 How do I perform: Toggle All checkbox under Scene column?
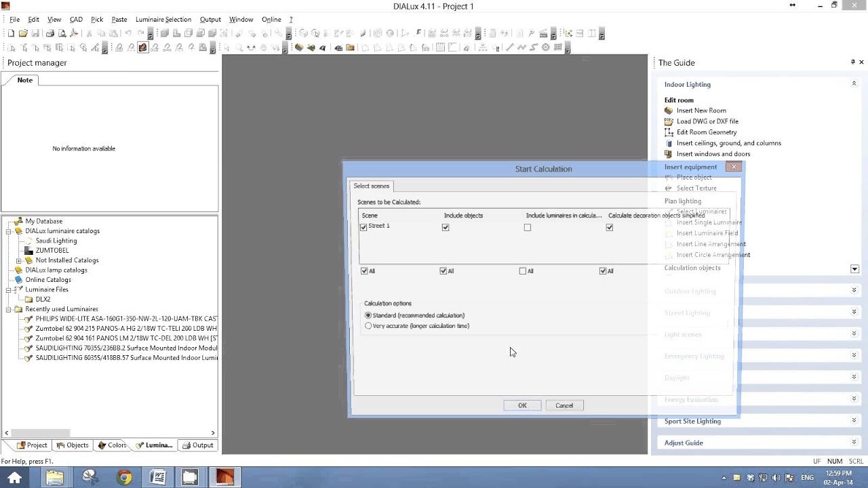pos(365,270)
